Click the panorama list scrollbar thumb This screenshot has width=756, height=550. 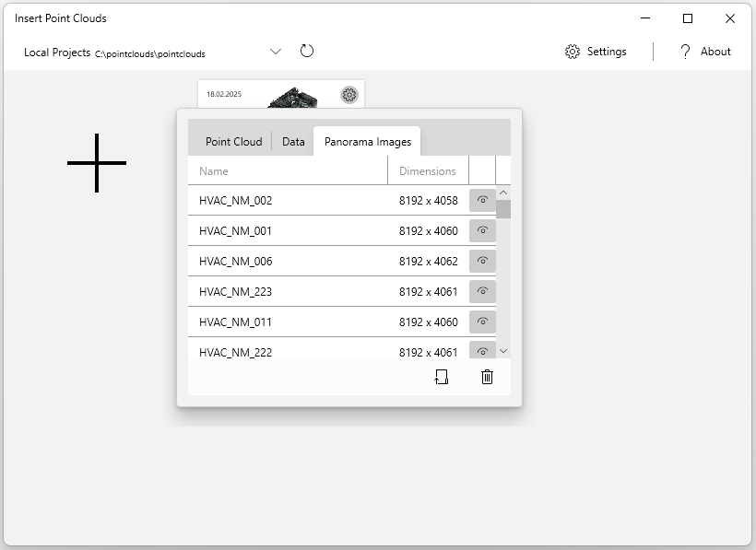[x=503, y=209]
